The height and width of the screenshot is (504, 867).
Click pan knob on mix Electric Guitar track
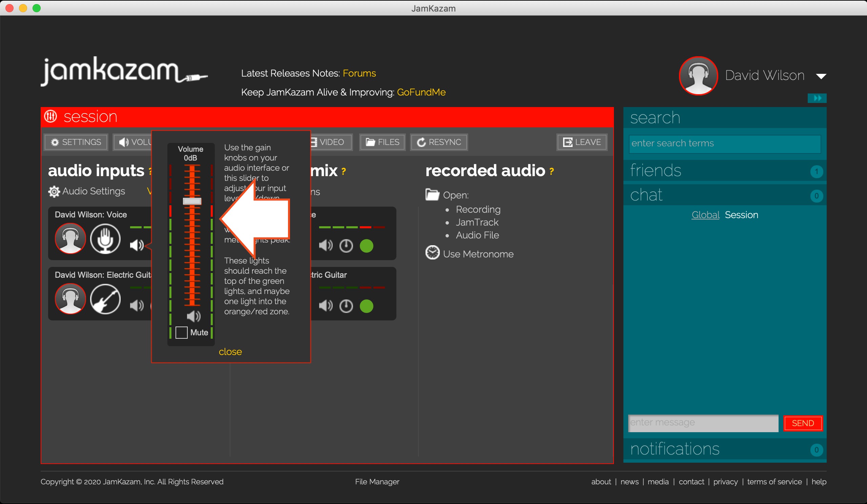pos(346,306)
